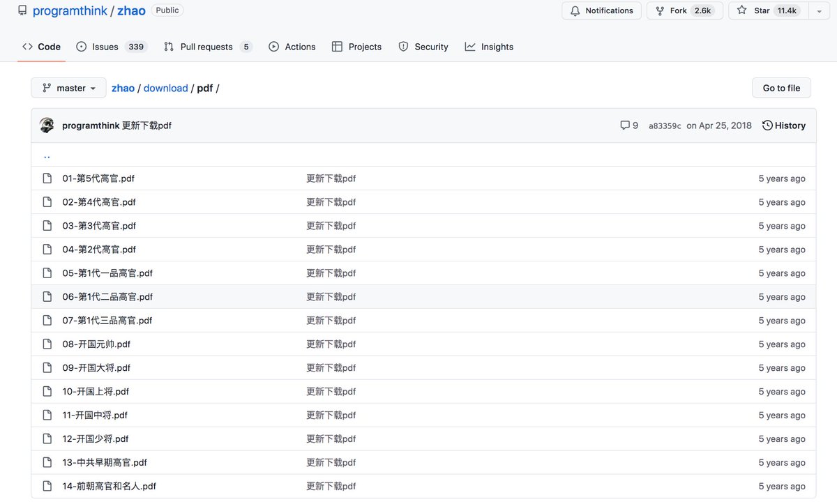Click the file icon for 06-第1代二品高官.pdf
This screenshot has width=837, height=504.
[47, 297]
